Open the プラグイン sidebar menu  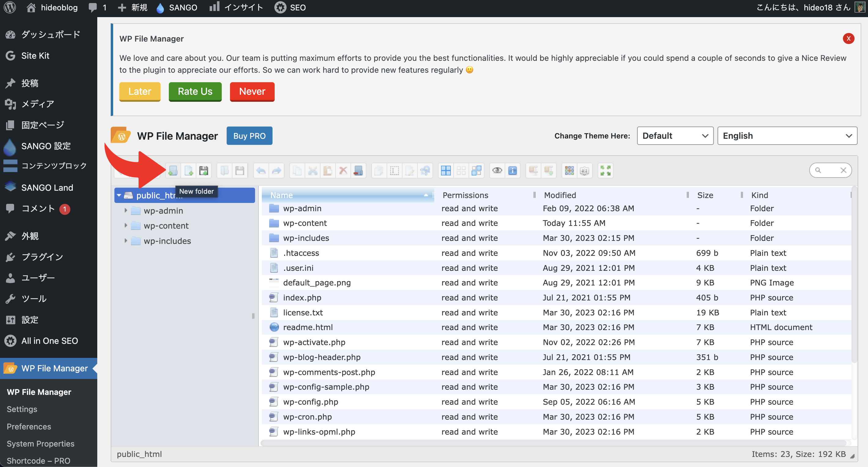[x=49, y=257]
